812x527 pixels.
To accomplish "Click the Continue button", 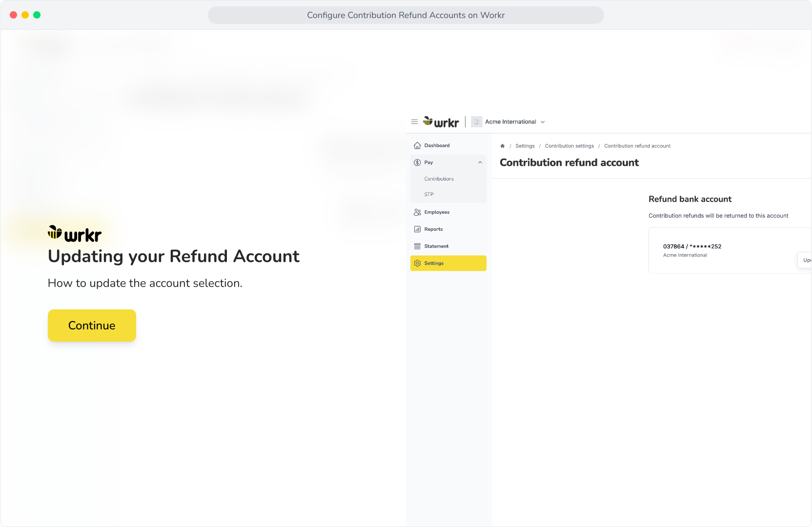I will coord(92,325).
